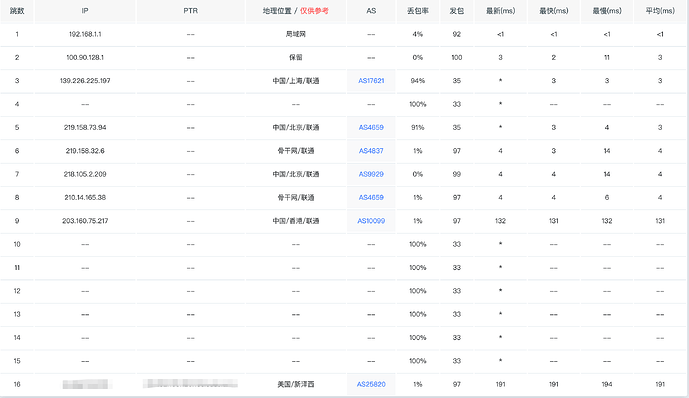Click sent packets value 92

pyautogui.click(x=457, y=34)
